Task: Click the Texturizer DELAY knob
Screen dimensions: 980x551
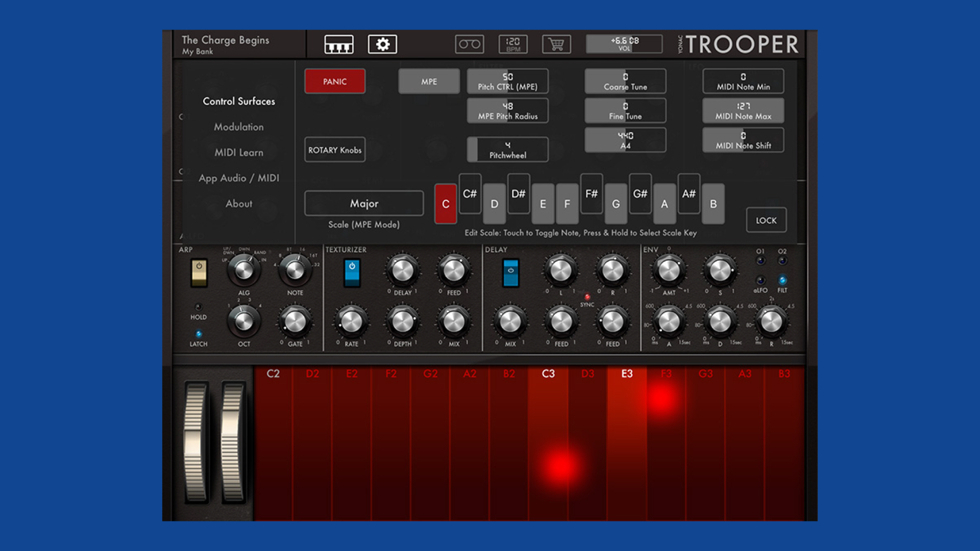Action: (403, 270)
